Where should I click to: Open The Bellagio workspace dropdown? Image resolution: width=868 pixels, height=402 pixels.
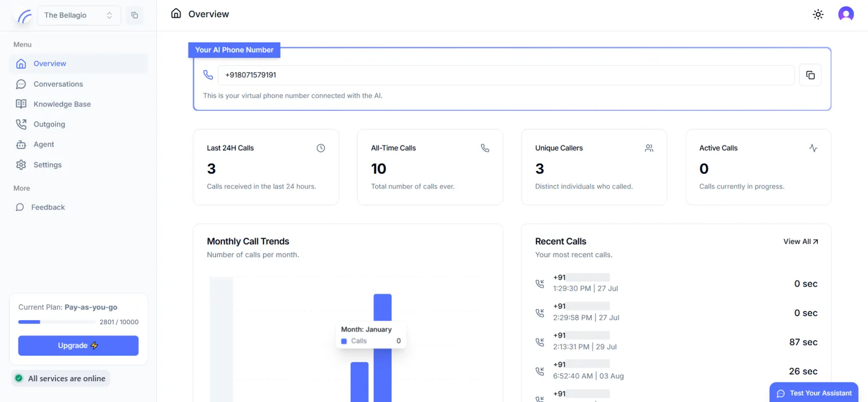click(x=79, y=15)
